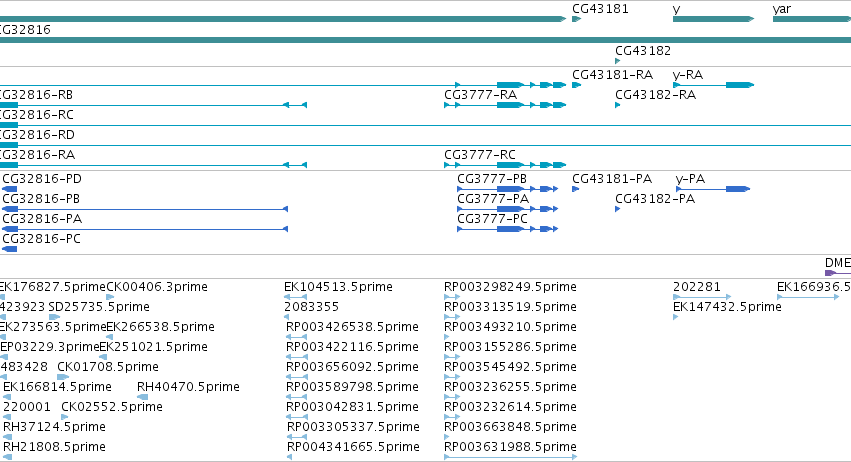851x462 pixels.
Task: Select the purple DME feature
Action: [x=837, y=273]
